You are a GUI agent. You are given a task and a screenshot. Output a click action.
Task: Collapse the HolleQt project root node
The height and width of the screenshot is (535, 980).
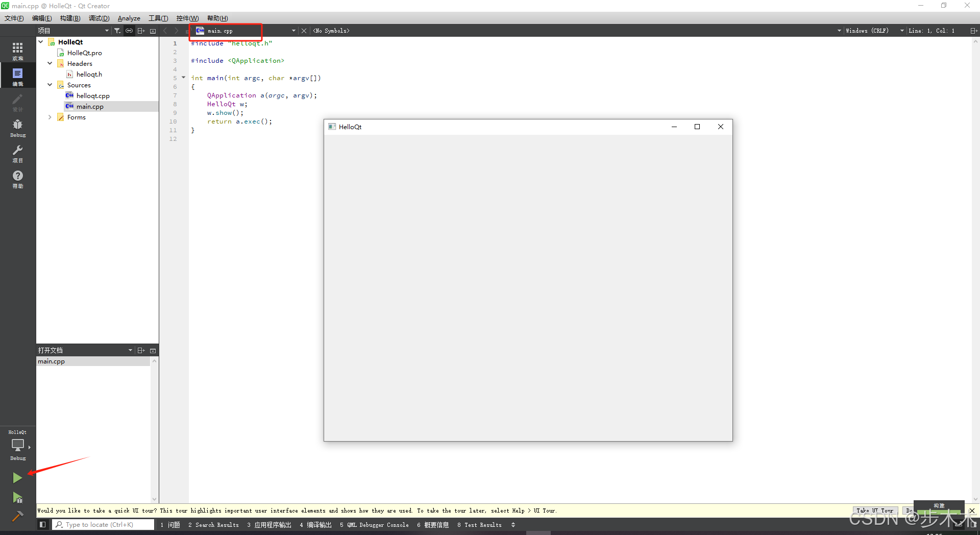tap(41, 42)
